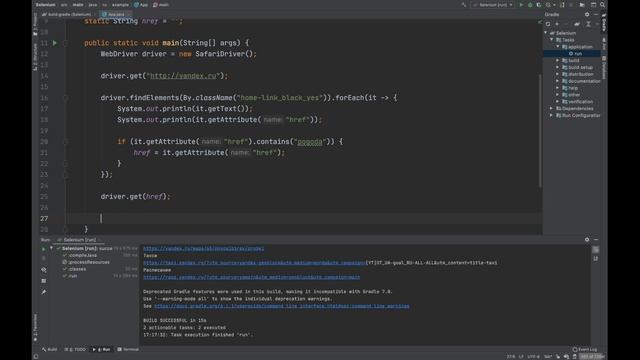
Task: Click Execute Gradle Task elephant icon
Action: pyautogui.click(x=577, y=24)
